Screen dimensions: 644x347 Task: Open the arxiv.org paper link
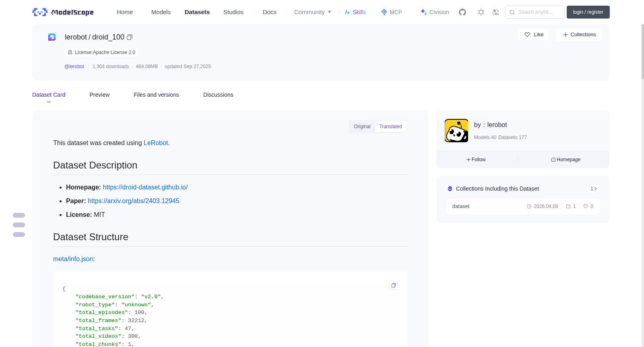[134, 201]
